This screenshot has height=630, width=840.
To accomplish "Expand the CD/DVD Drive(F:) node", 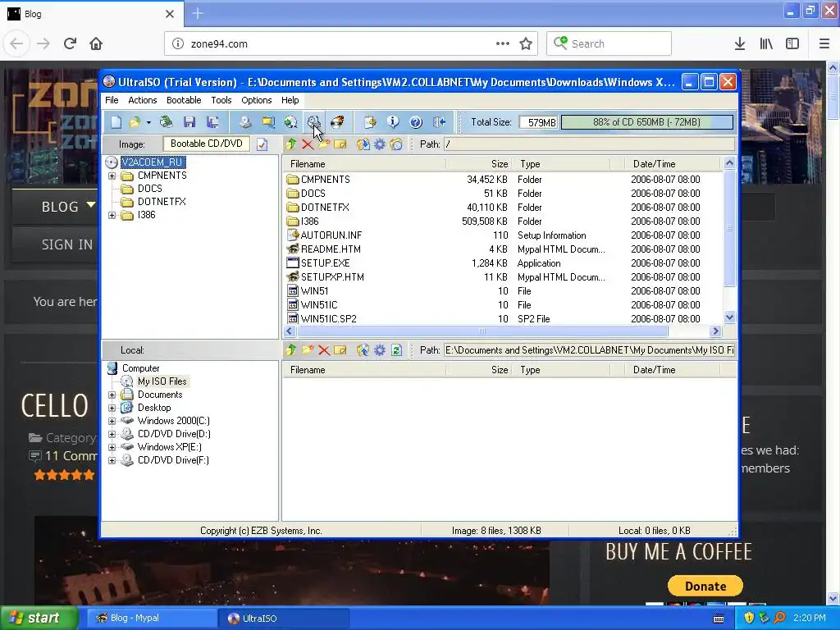I will click(112, 460).
